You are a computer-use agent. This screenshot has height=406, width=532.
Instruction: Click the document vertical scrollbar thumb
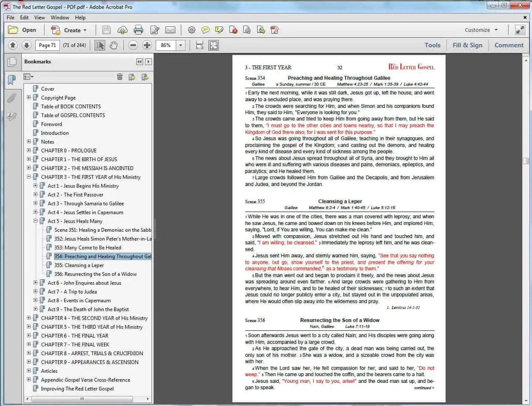(526, 161)
